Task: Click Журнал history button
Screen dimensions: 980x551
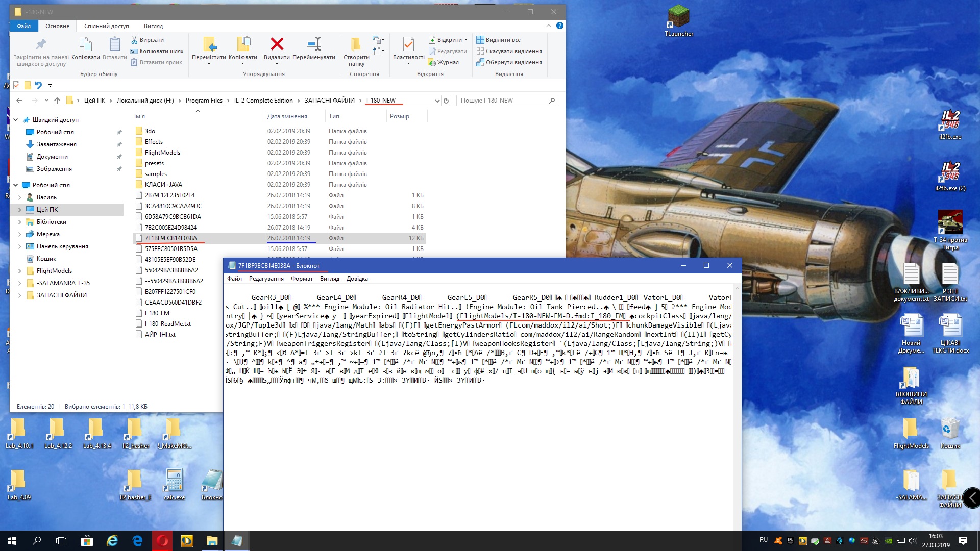Action: (444, 62)
